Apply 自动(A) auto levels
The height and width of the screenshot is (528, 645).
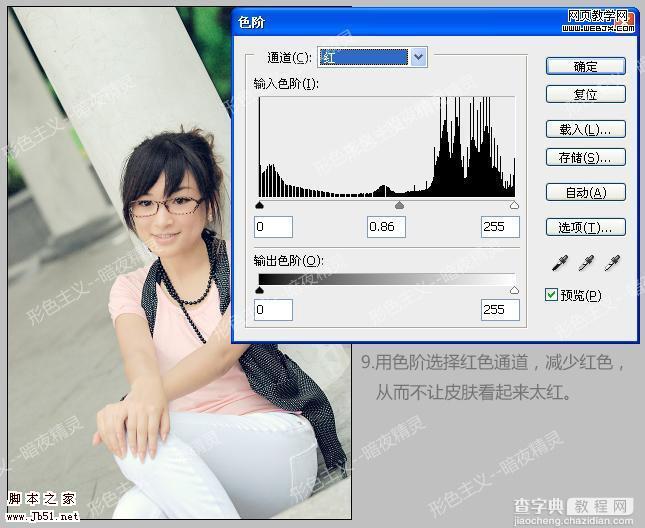[x=586, y=192]
